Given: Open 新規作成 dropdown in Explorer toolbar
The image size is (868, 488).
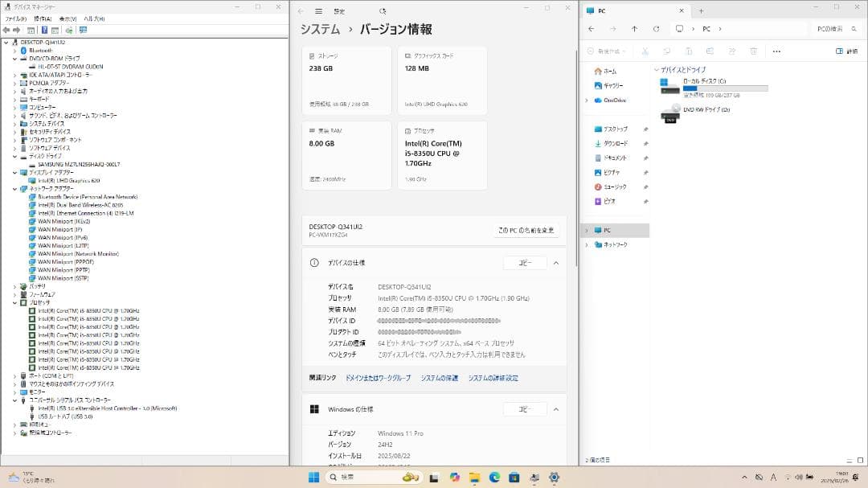Looking at the screenshot, I should click(x=606, y=51).
